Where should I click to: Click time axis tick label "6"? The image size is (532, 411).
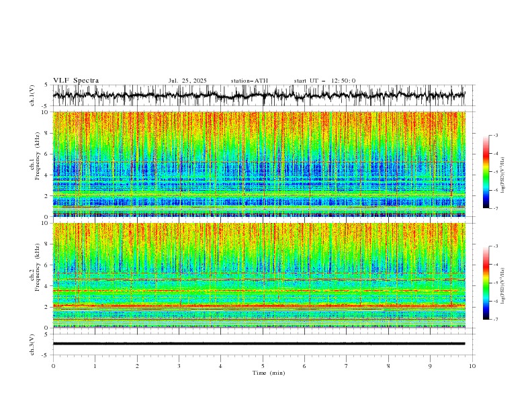304,366
